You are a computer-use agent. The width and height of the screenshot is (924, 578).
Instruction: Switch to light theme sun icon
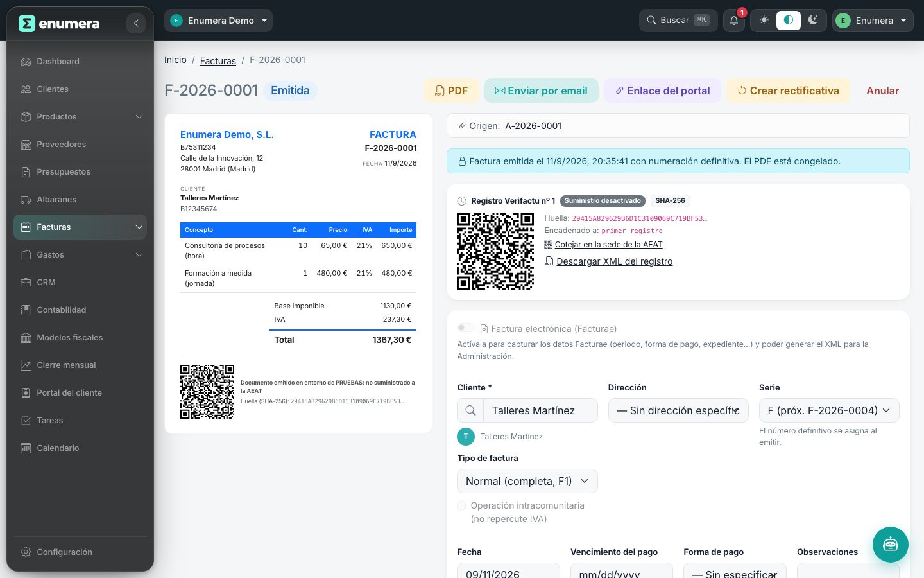point(764,21)
